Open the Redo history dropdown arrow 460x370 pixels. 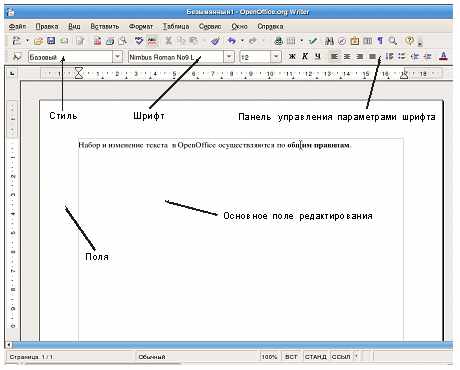click(263, 41)
